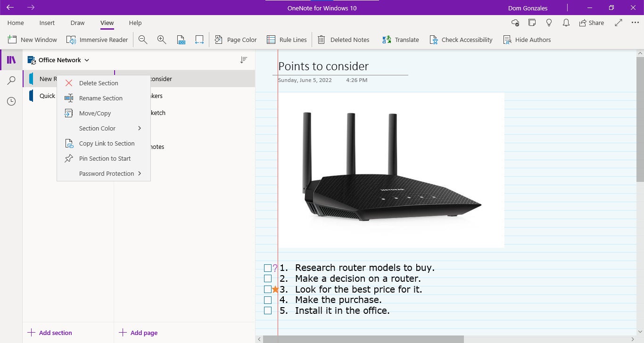The width and height of the screenshot is (644, 343).
Task: Fit page width icon
Action: [199, 40]
